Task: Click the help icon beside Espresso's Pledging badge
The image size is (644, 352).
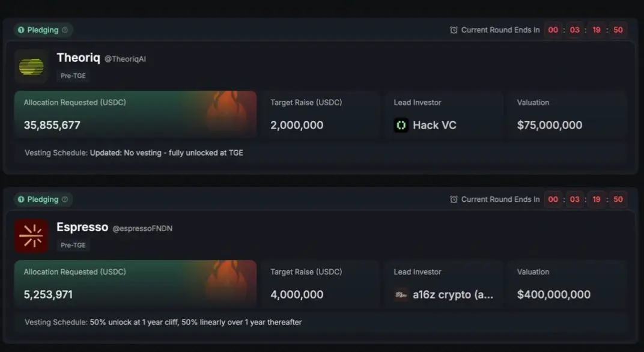Action: pyautogui.click(x=65, y=199)
